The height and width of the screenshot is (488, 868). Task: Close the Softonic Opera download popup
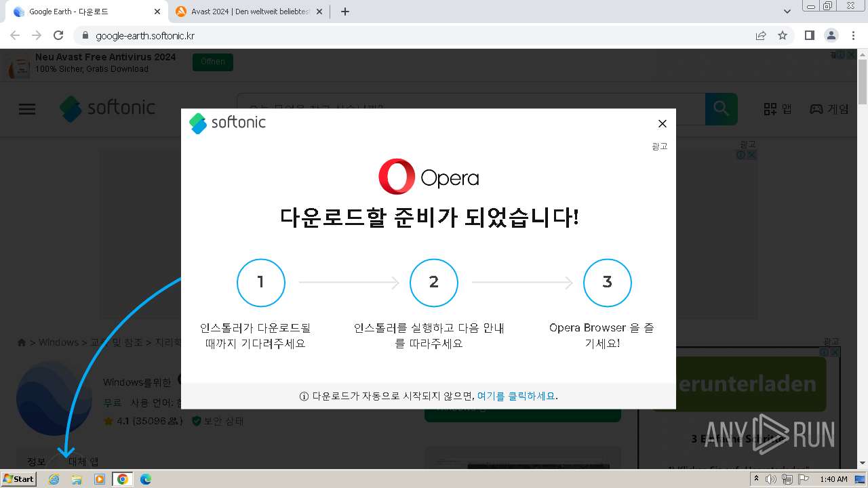(663, 123)
